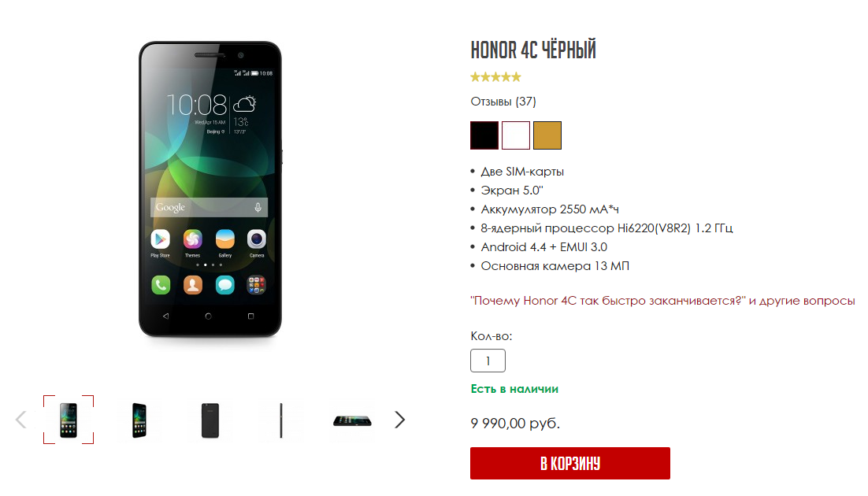The width and height of the screenshot is (868, 496).
Task: Show the back view thumbnail
Action: 210,420
